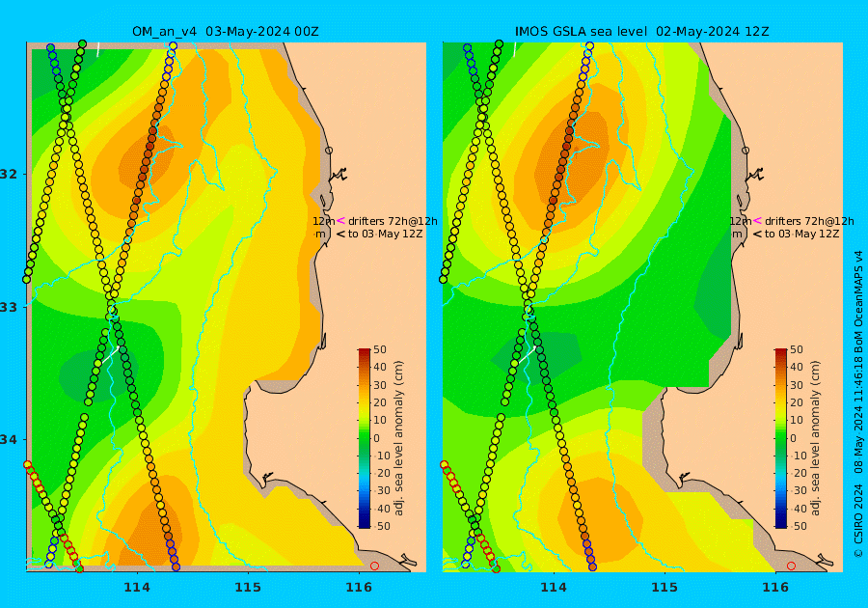Select the red circle marker in right map's bottom corner
The width and height of the screenshot is (868, 608).
click(x=791, y=566)
